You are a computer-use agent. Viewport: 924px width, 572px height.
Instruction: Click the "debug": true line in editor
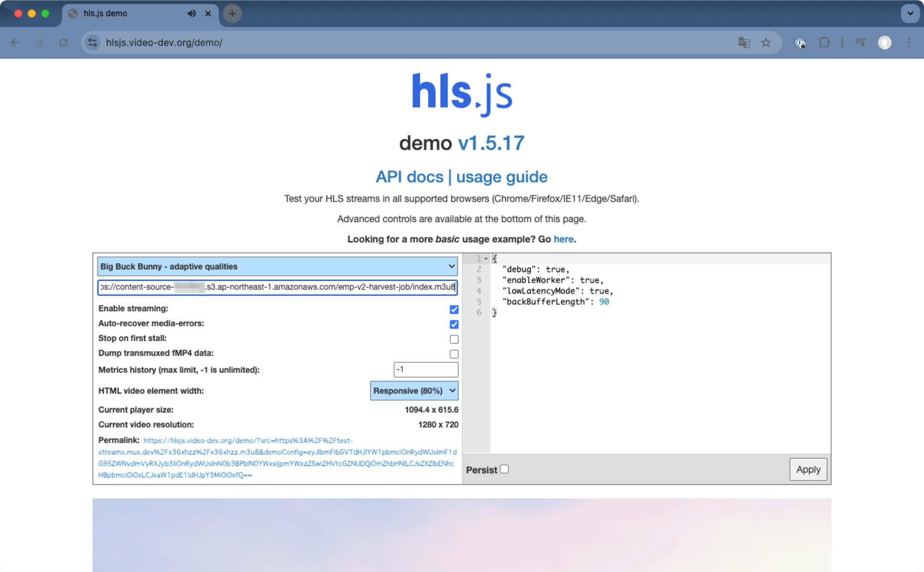point(536,269)
